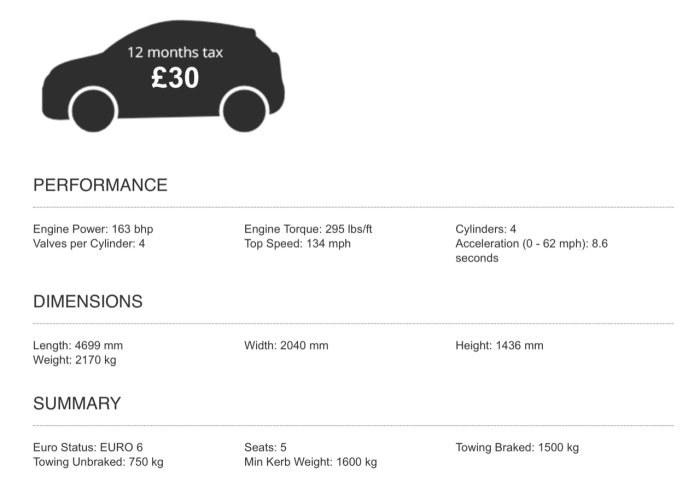
Task: Click the DIMENSIONS section heading
Action: click(88, 302)
